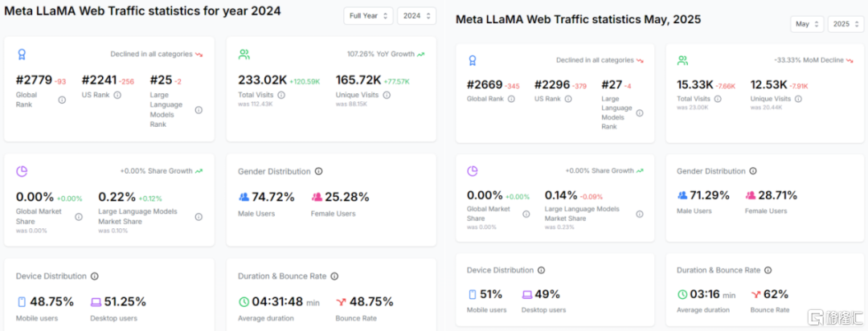Viewport: 868px width, 331px height.
Task: Click info icon beside #2669 Global Rank
Action: [x=511, y=99]
